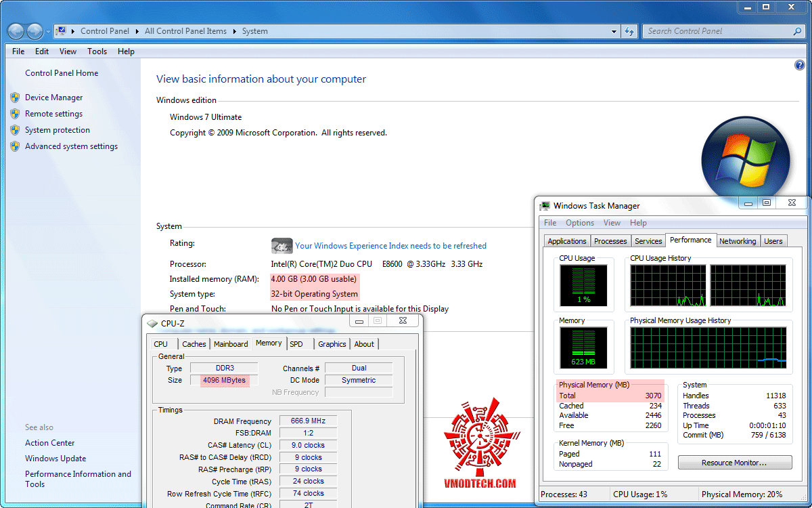Switch to About tab in CPU-Z
The height and width of the screenshot is (508, 812).
(x=364, y=344)
